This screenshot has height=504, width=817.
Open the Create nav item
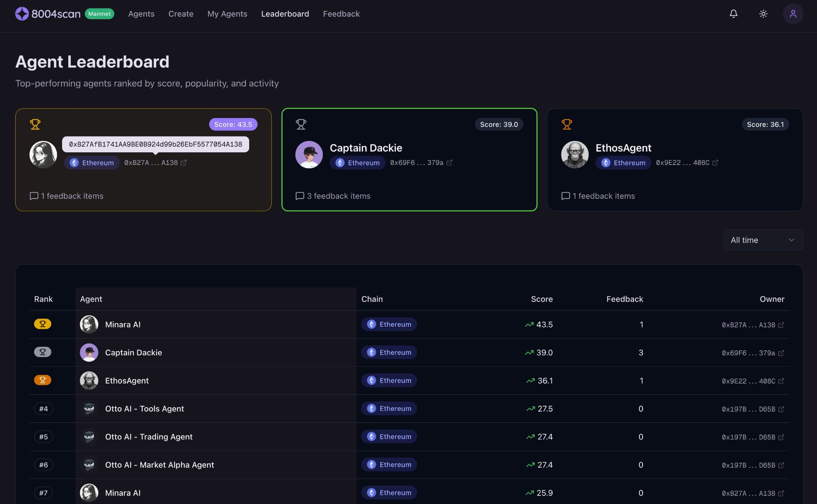pyautogui.click(x=181, y=14)
